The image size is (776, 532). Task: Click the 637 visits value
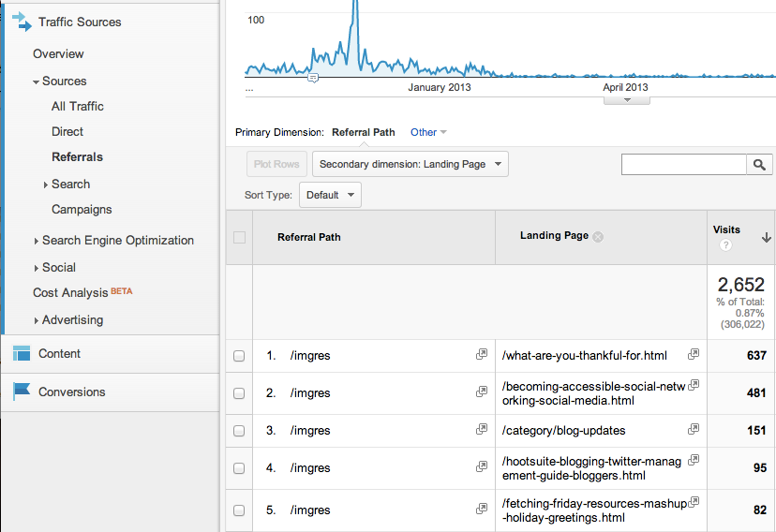coord(756,356)
